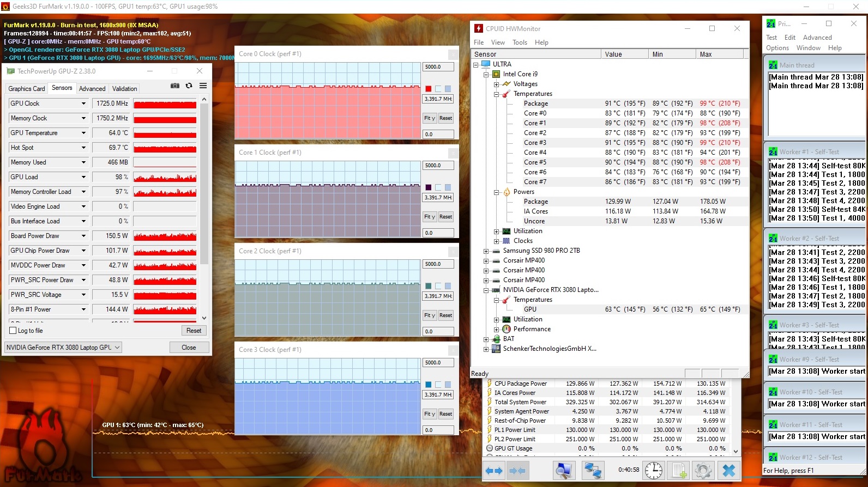Click the Prime95 Worker #2 window icon

[773, 239]
